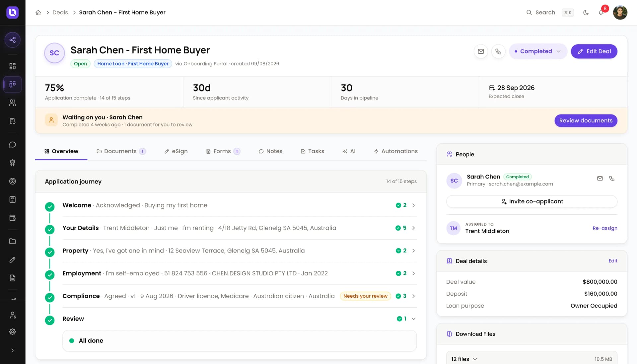
Task: Open the contacts people icon in sidebar
Action: click(13, 103)
